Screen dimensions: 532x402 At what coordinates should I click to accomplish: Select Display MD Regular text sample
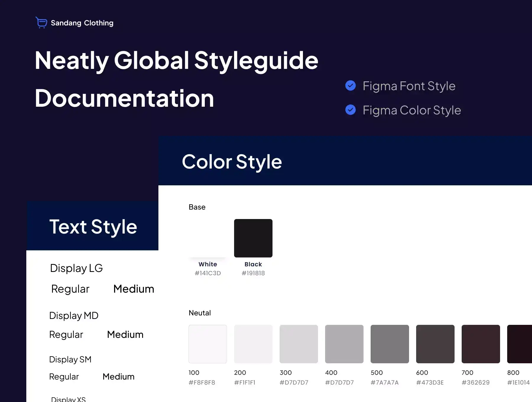point(66,334)
